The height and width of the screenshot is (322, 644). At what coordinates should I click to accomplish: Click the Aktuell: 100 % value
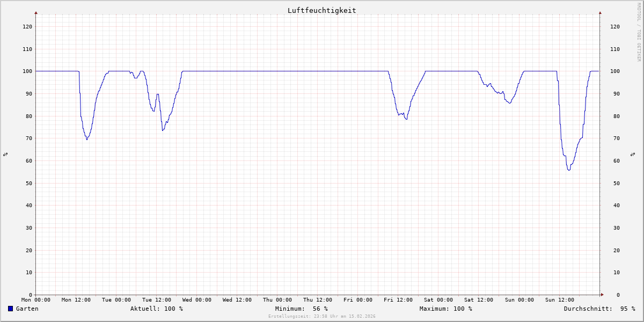point(156,309)
